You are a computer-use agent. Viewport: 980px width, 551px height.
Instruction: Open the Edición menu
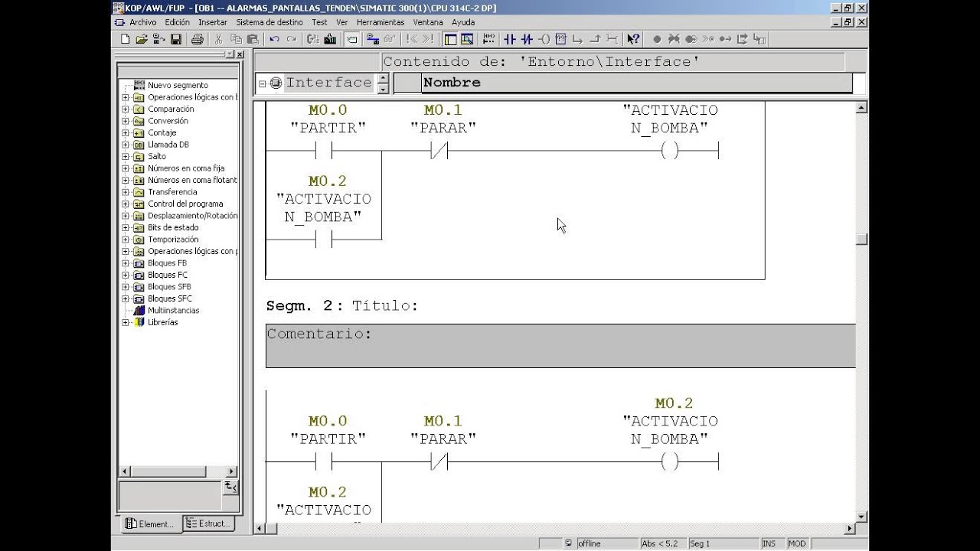[x=177, y=22]
